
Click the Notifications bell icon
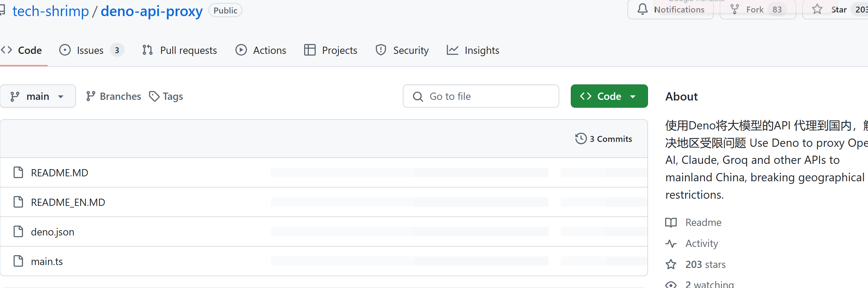tap(642, 10)
